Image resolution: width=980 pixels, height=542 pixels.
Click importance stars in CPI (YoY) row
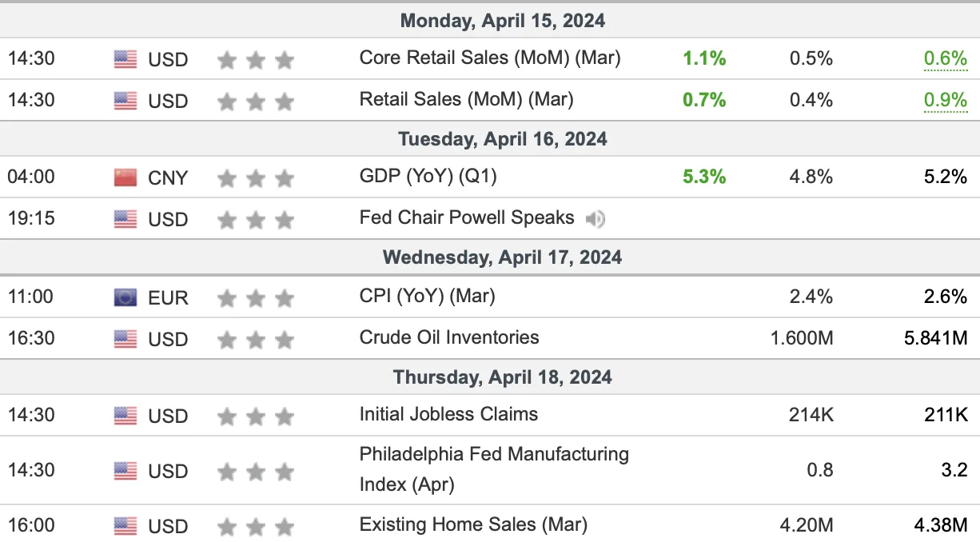pos(256,299)
